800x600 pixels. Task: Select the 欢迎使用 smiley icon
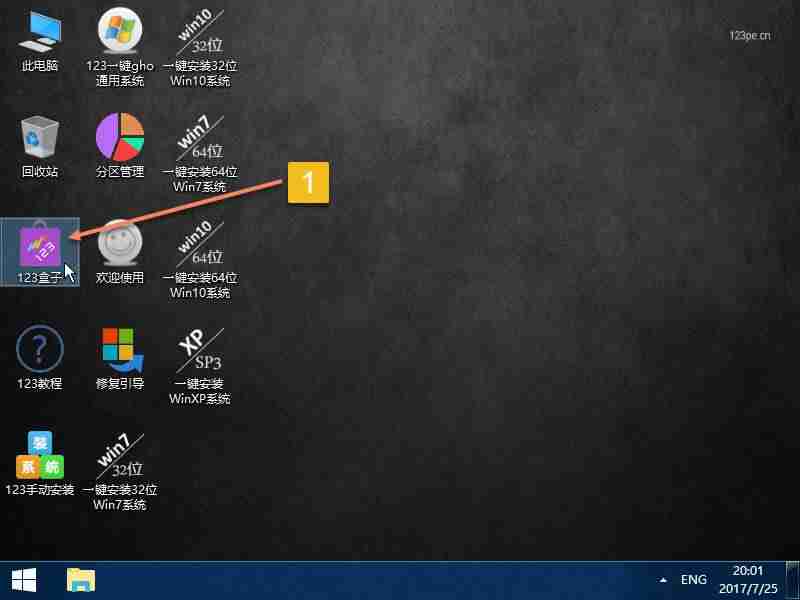[x=120, y=252]
